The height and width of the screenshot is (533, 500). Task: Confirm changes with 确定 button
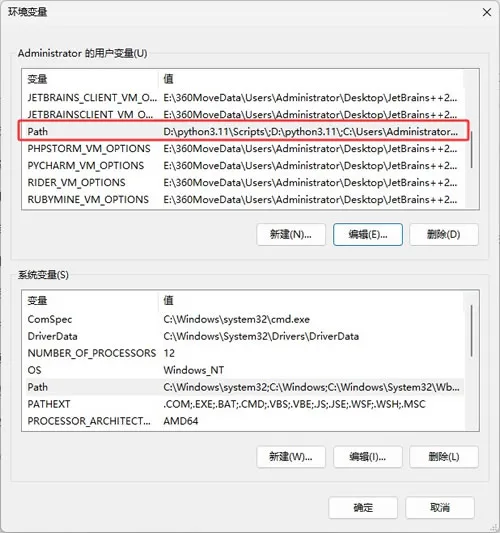pyautogui.click(x=363, y=508)
